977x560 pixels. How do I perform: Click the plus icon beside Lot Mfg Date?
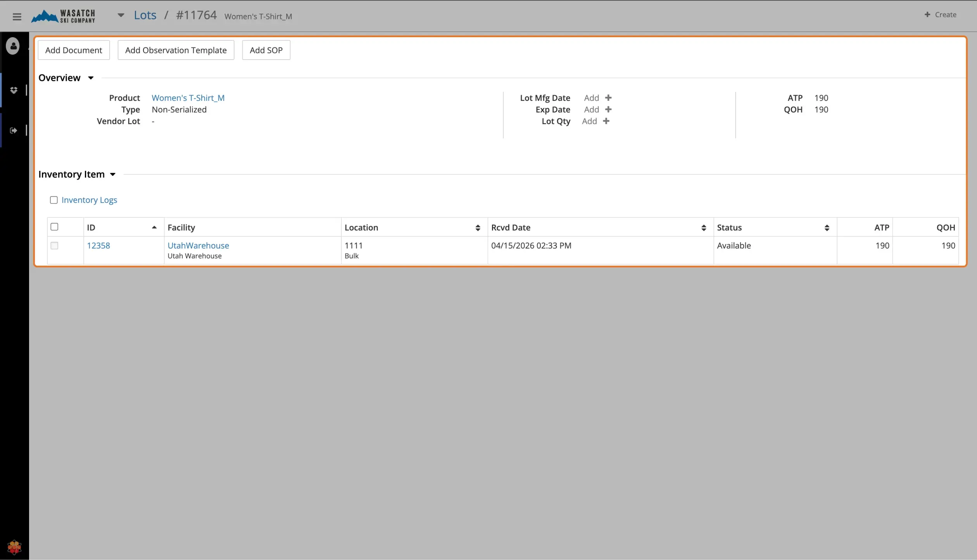click(x=608, y=98)
